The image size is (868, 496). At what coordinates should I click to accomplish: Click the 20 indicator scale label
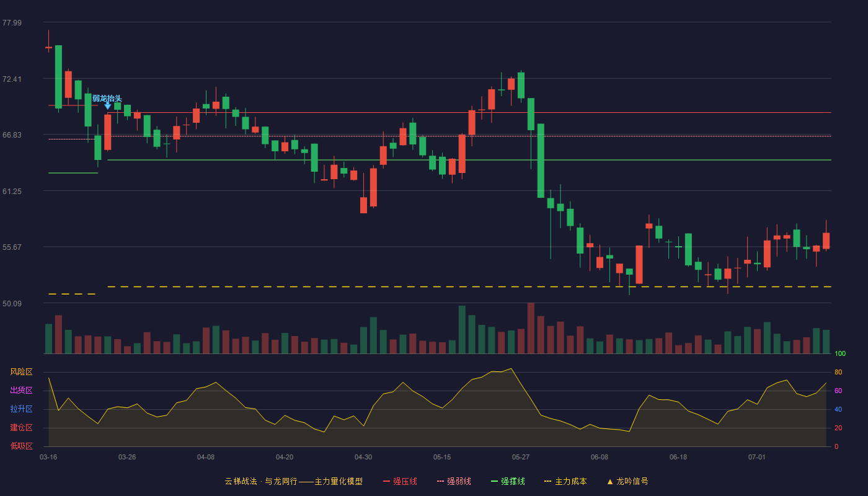pos(838,428)
